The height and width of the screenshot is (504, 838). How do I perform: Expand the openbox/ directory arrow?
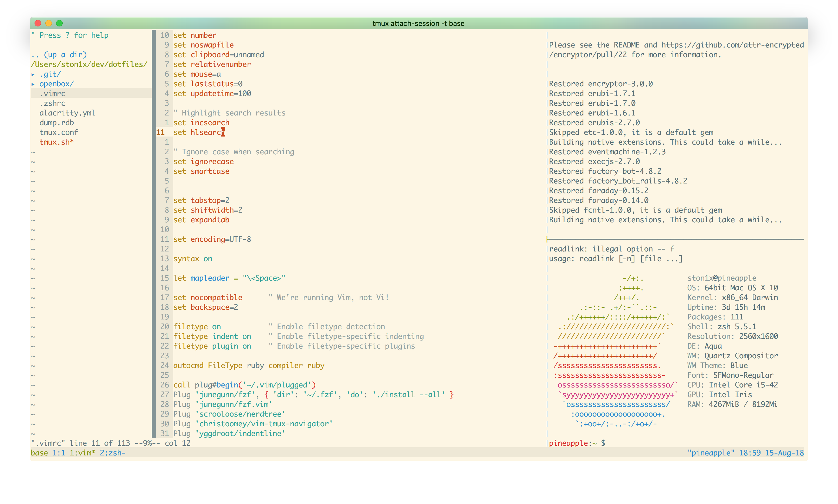(x=33, y=84)
